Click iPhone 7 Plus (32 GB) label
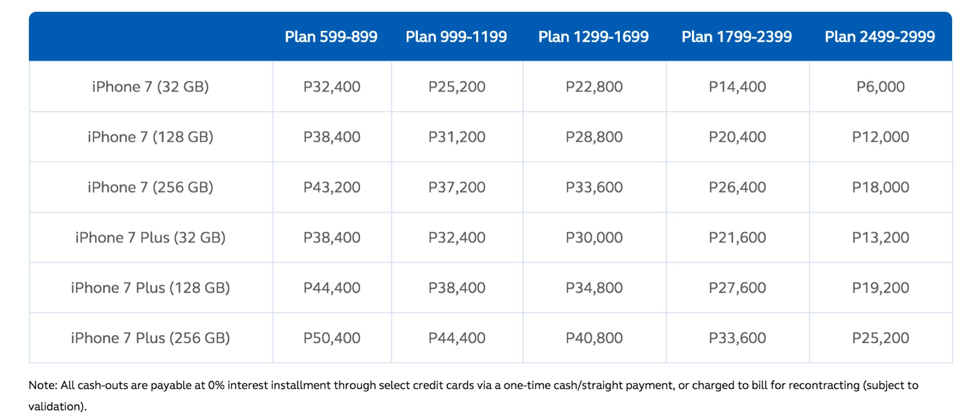 click(150, 238)
